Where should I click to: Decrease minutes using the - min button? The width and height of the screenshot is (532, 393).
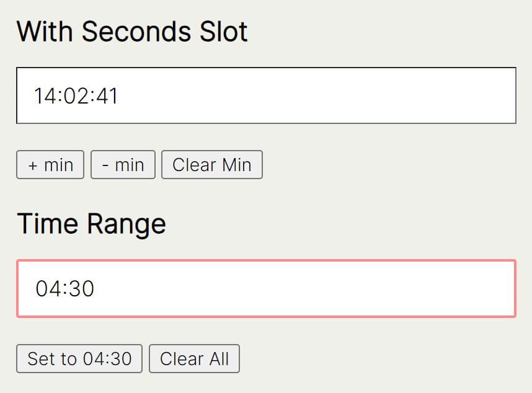(x=122, y=164)
